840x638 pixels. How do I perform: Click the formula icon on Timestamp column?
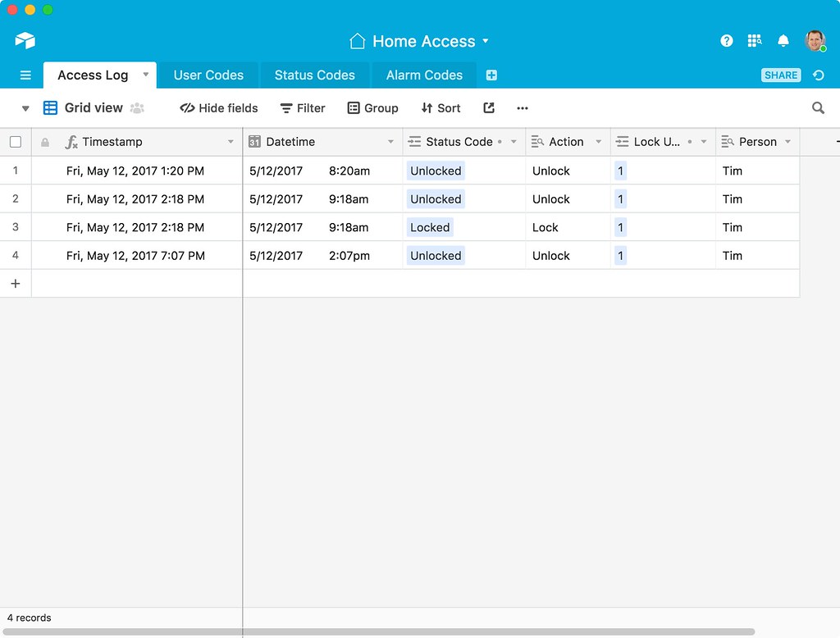(x=71, y=142)
